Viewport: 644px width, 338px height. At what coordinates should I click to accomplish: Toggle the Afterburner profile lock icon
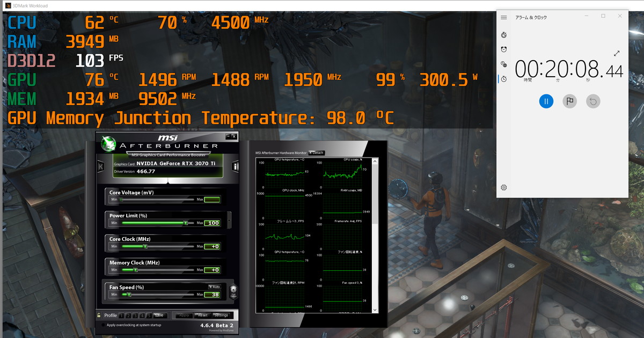pos(99,315)
